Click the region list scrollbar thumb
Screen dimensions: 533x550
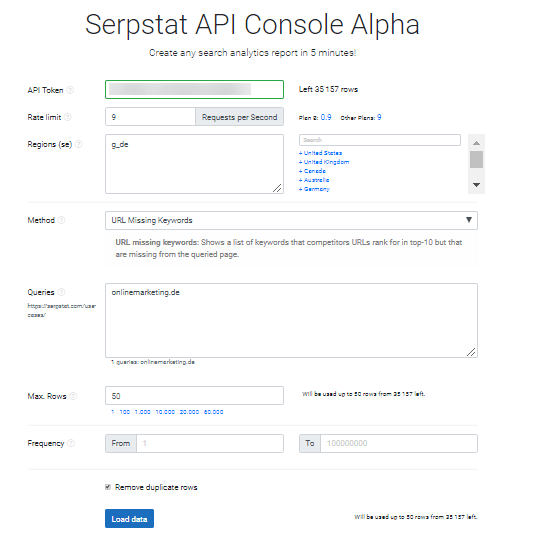point(476,160)
